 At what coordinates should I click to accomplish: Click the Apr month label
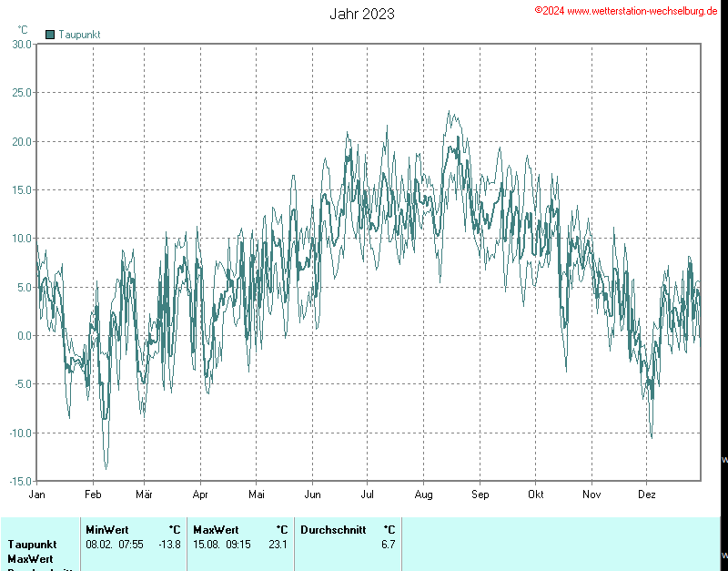point(200,495)
